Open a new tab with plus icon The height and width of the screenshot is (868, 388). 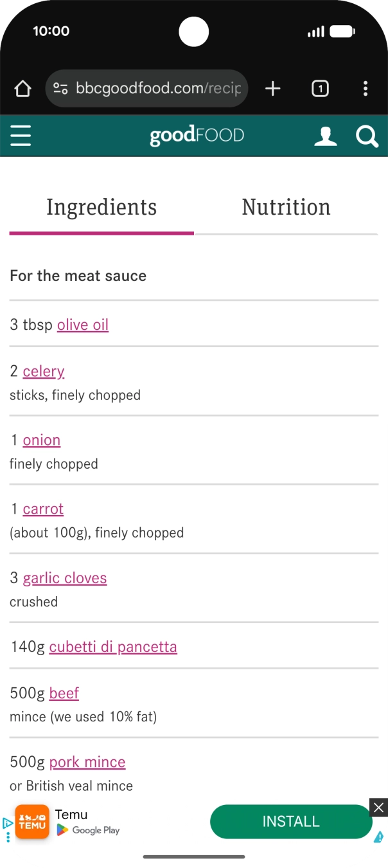[x=273, y=89]
